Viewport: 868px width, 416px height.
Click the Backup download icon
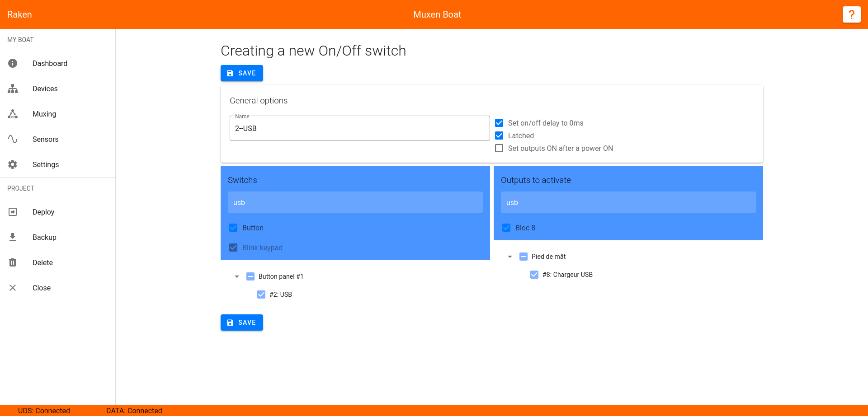[13, 237]
